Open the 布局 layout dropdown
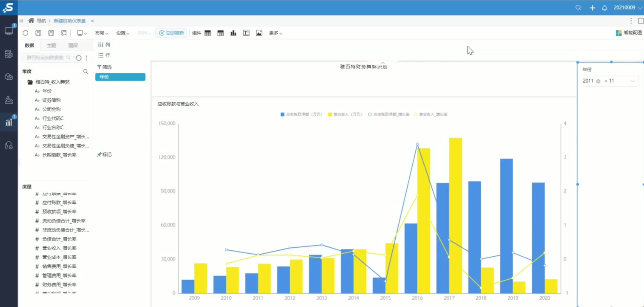Image resolution: width=644 pixels, height=307 pixels. click(x=101, y=33)
